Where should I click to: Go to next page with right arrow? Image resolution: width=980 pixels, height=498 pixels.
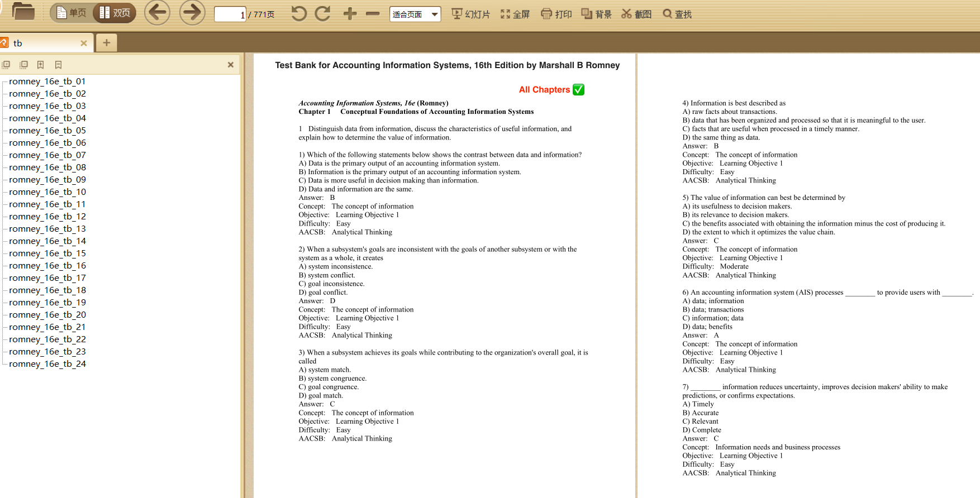coord(192,12)
